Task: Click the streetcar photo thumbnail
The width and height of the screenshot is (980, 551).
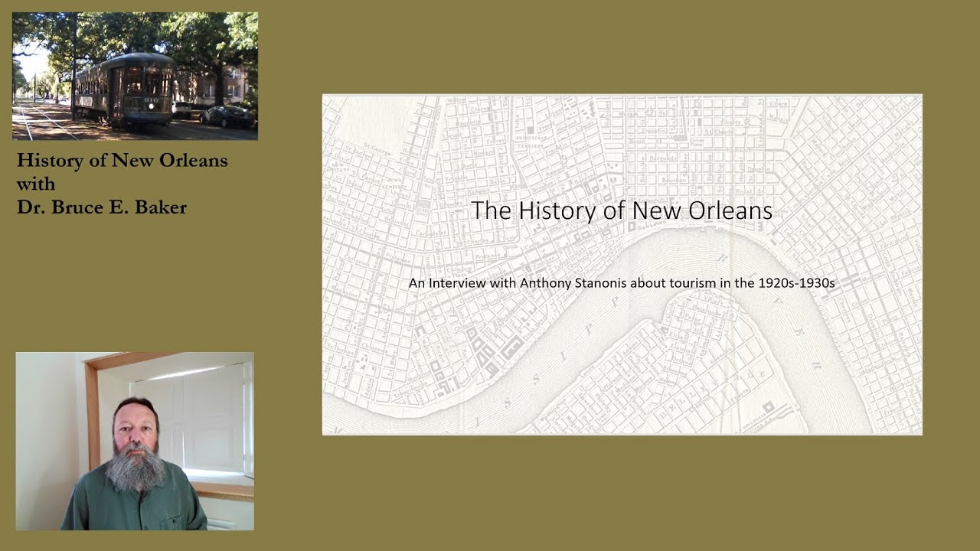Action: point(135,76)
